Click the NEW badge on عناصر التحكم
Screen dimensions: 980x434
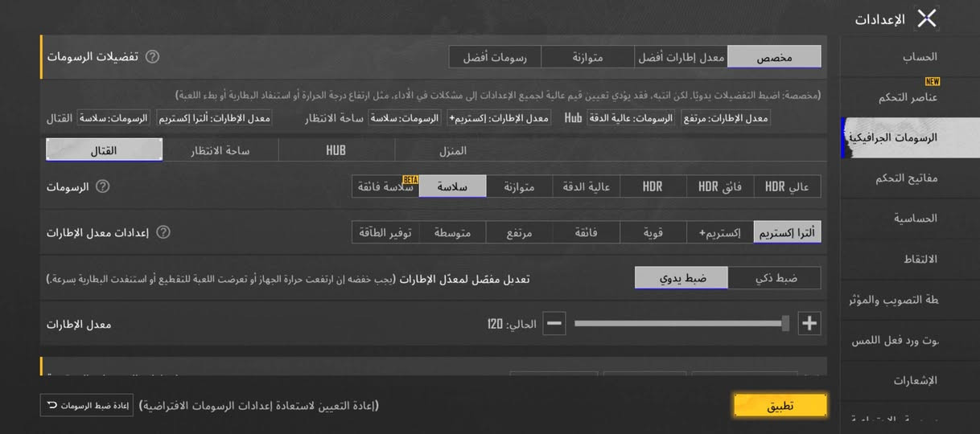(933, 82)
